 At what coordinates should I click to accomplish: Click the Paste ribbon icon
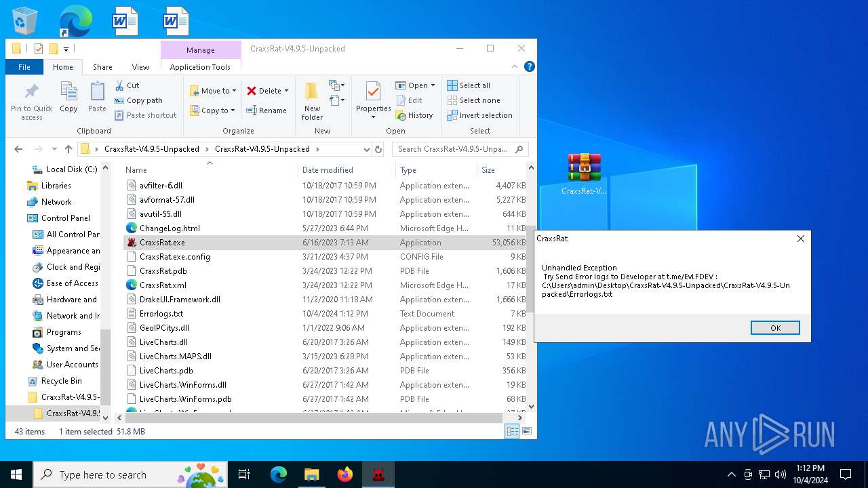[97, 97]
